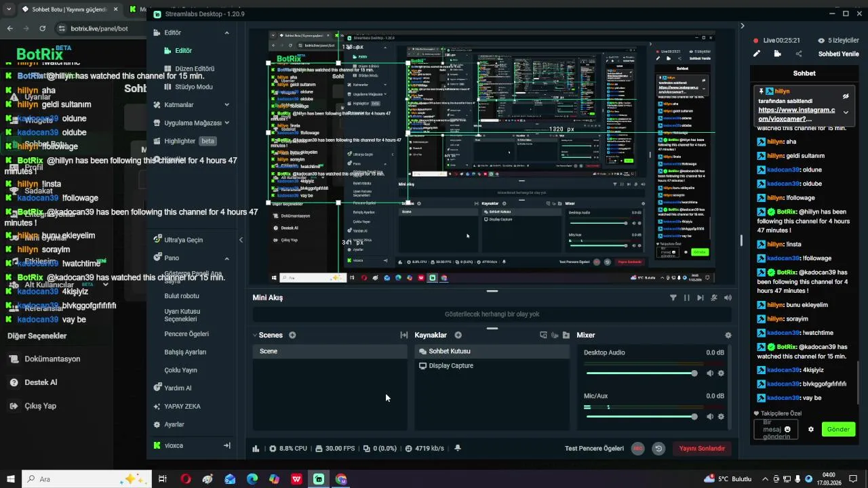
Task: Mute event sounds in Mini Akış
Action: point(728,298)
